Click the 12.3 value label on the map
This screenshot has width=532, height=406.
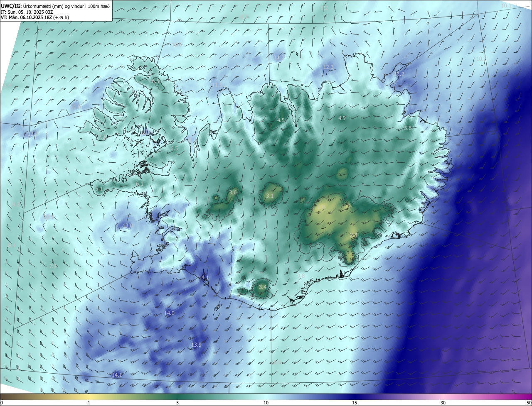pyautogui.click(x=328, y=67)
